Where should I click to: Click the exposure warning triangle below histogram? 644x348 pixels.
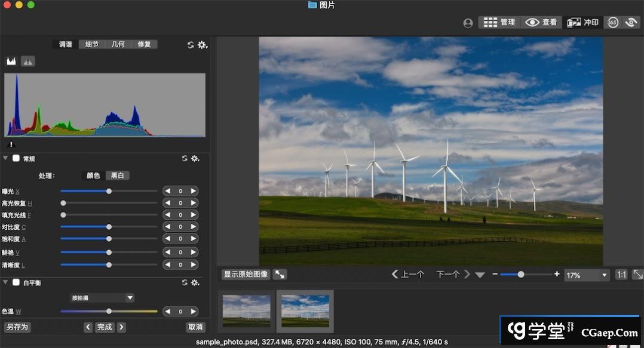(11, 144)
